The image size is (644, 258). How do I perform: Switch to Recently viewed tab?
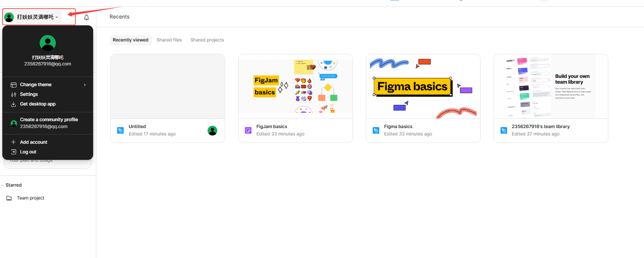pyautogui.click(x=131, y=40)
